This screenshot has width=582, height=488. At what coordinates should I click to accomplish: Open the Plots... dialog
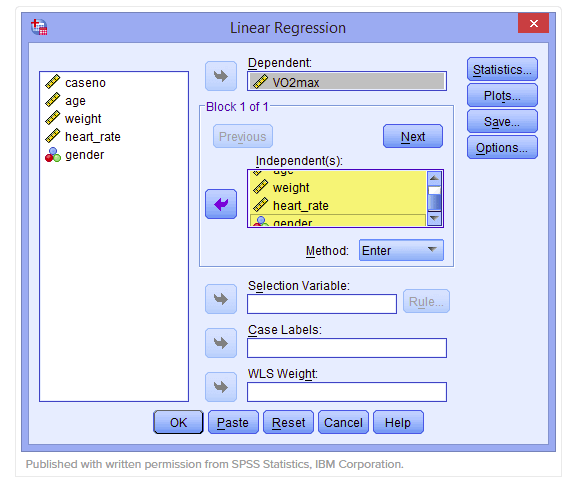502,95
